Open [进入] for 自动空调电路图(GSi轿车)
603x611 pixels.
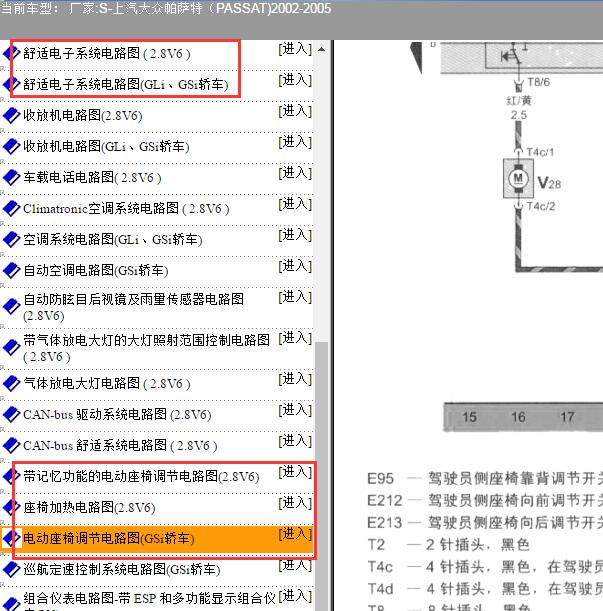(295, 266)
